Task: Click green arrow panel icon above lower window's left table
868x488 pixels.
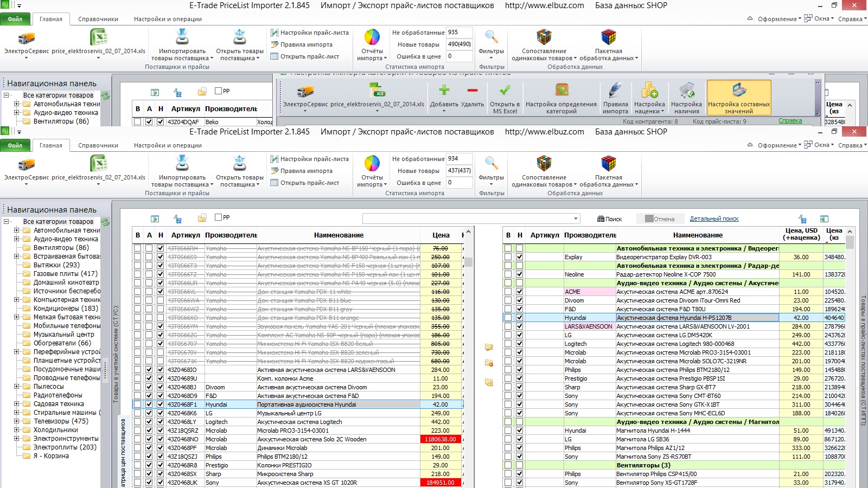Action: click(155, 219)
